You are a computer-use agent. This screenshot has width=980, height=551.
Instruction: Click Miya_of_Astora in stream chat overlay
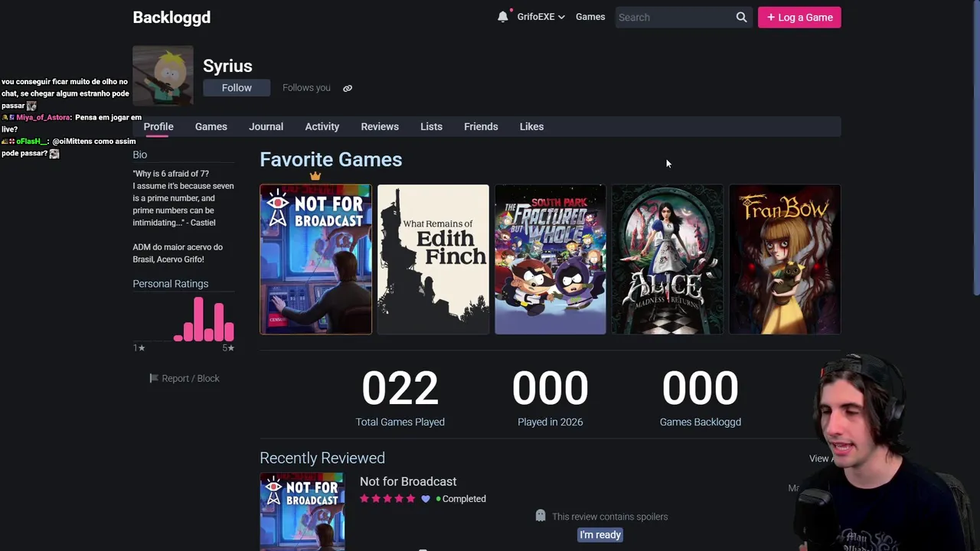43,117
